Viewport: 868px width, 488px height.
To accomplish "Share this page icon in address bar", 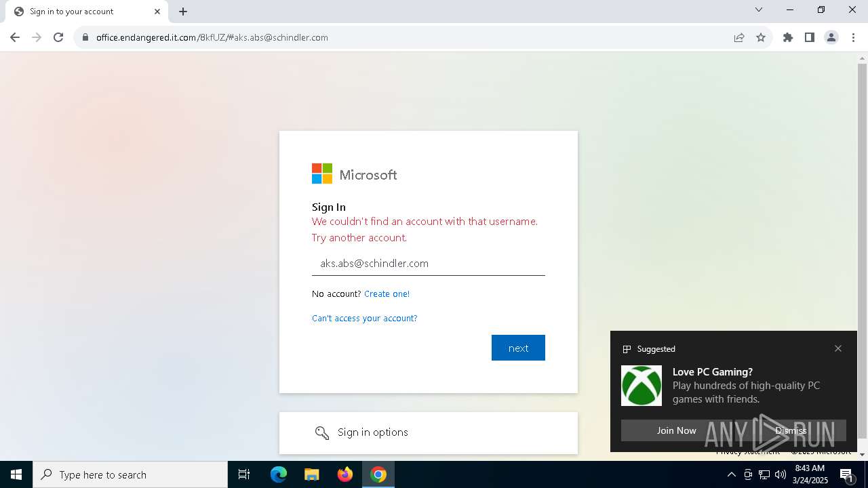I will (739, 37).
